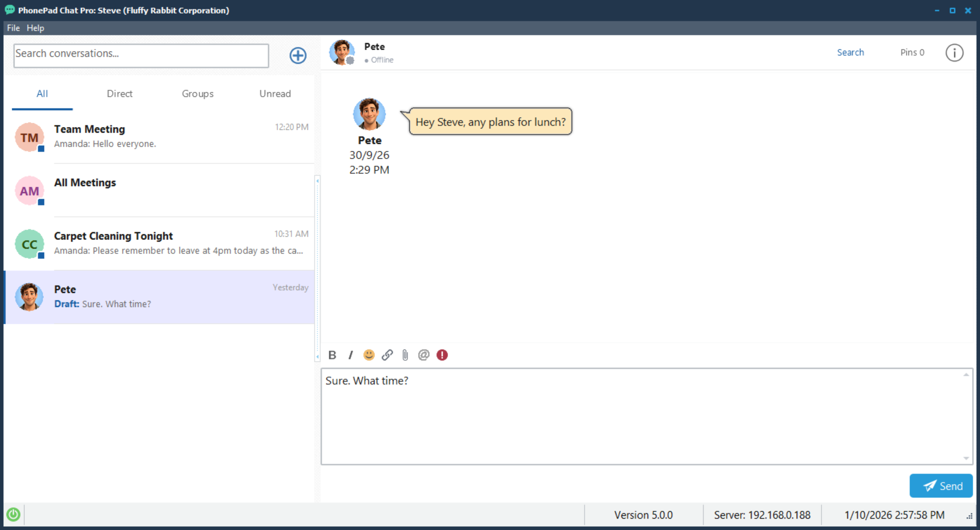This screenshot has width=980, height=530.
Task: Mention a user with @ icon
Action: tap(424, 355)
